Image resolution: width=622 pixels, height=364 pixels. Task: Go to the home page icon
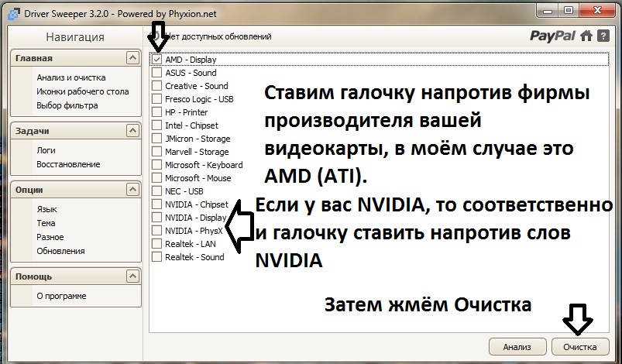point(586,36)
